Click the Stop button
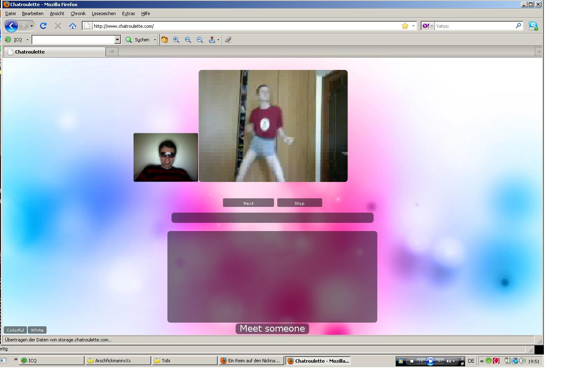This screenshot has height=368, width=588. [299, 203]
